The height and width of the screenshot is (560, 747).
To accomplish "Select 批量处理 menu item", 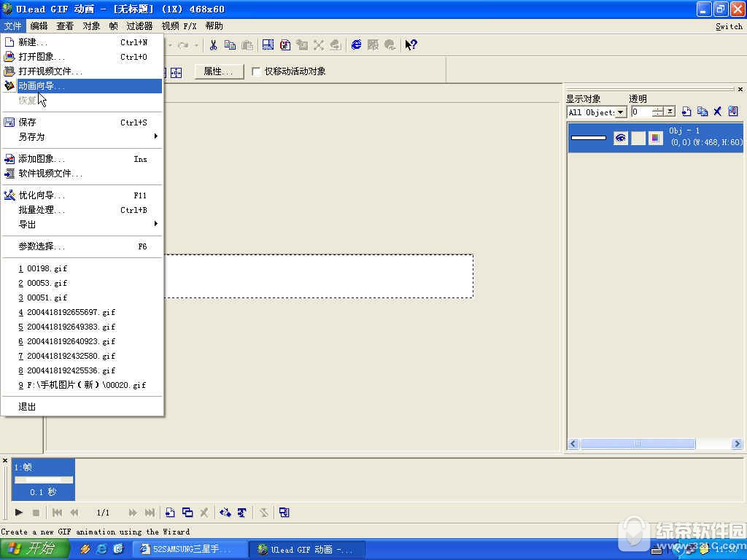I will click(x=82, y=209).
